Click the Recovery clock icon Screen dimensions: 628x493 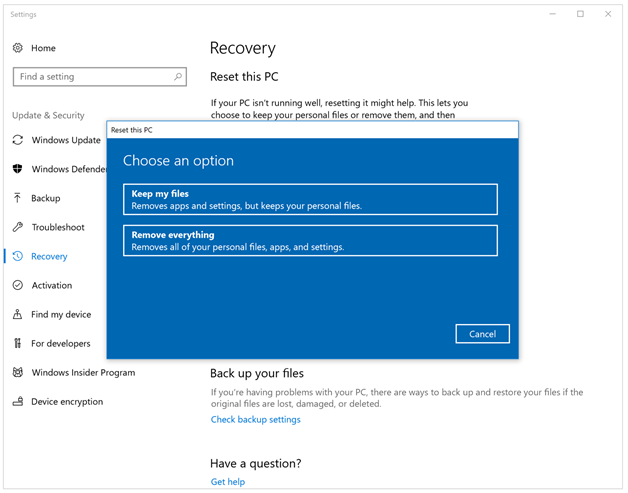[x=18, y=256]
